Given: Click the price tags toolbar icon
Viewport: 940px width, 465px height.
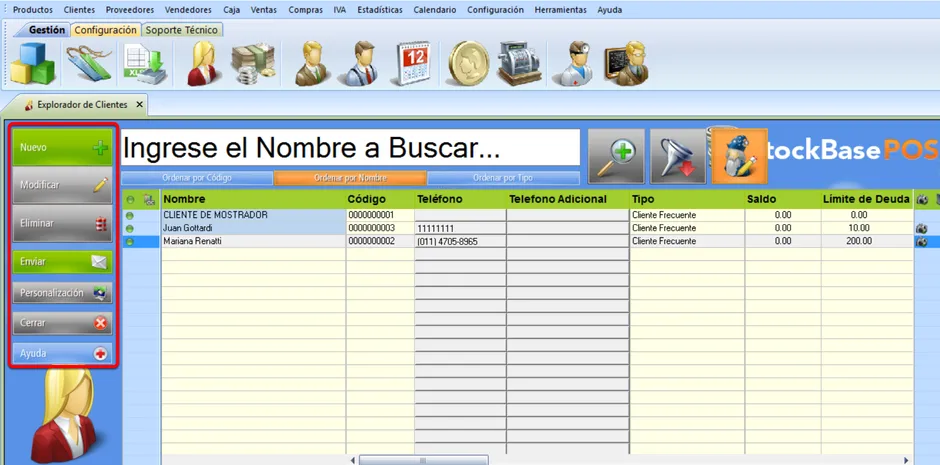Looking at the screenshot, I should (x=89, y=64).
